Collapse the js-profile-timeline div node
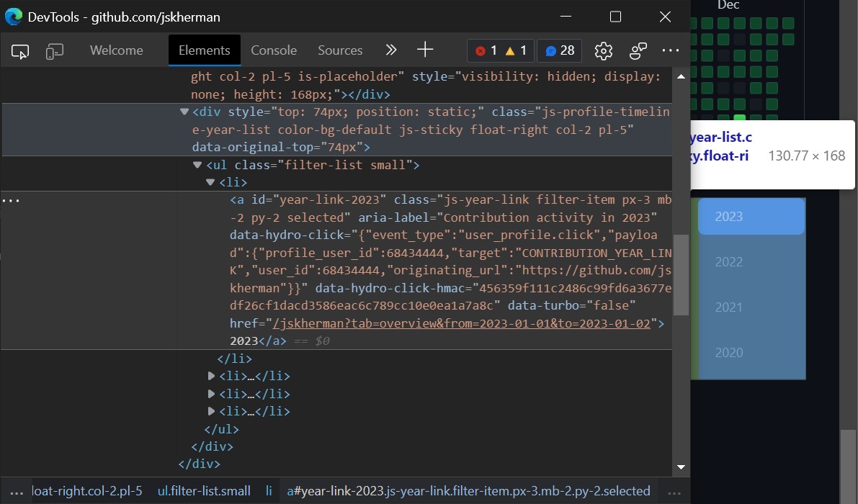858x504 pixels. pyautogui.click(x=184, y=112)
